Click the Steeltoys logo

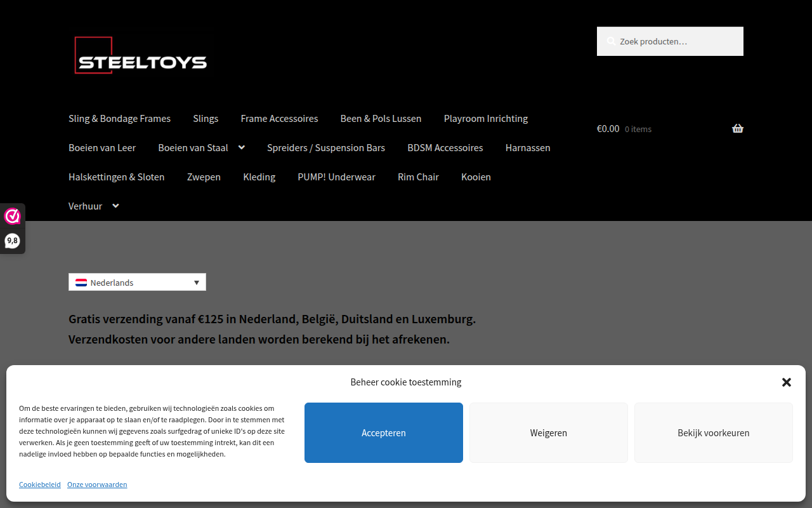tap(141, 55)
